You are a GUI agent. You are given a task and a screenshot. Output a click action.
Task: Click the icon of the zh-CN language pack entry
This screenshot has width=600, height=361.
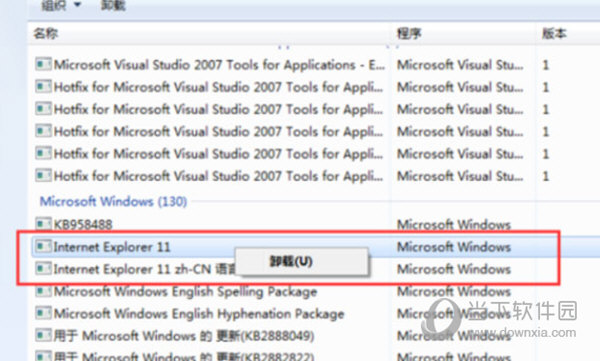point(43,268)
